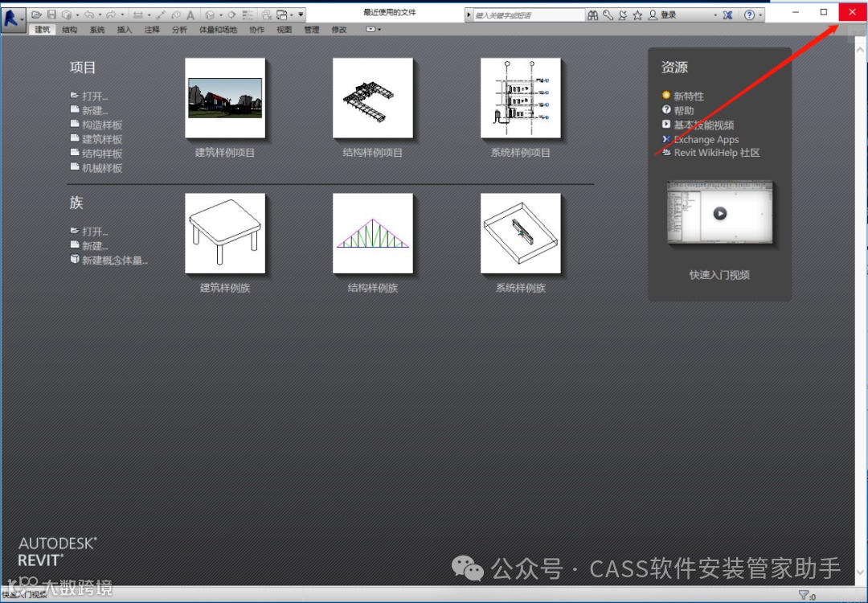Expand the Undo history dropdown arrow
This screenshot has height=603, width=868.
(100, 15)
